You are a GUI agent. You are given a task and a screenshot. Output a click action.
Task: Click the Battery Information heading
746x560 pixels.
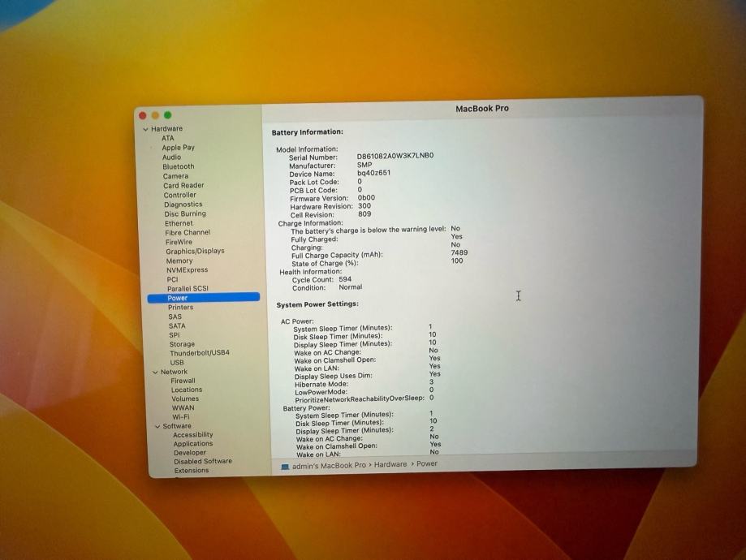pos(308,132)
